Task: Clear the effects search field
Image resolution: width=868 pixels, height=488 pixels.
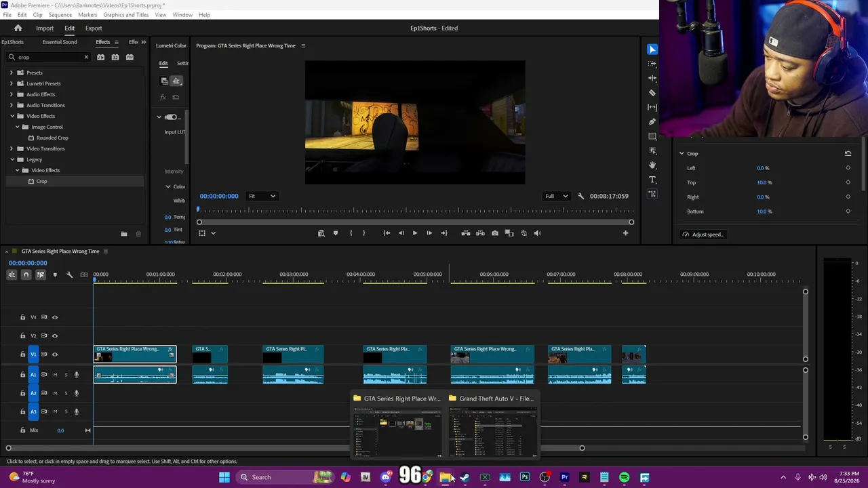Action: coord(86,58)
